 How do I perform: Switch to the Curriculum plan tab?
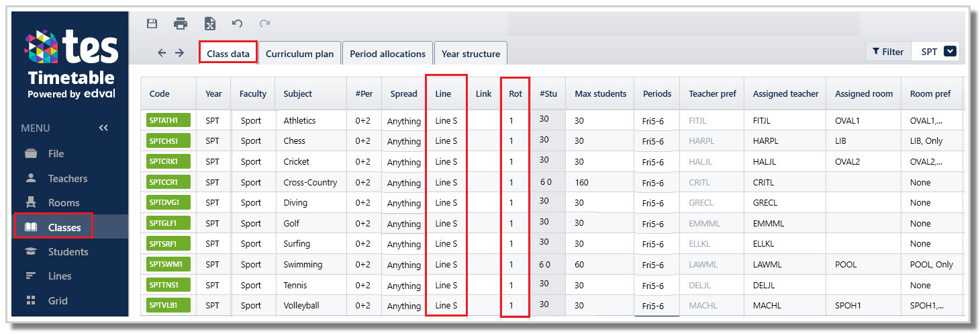point(299,54)
